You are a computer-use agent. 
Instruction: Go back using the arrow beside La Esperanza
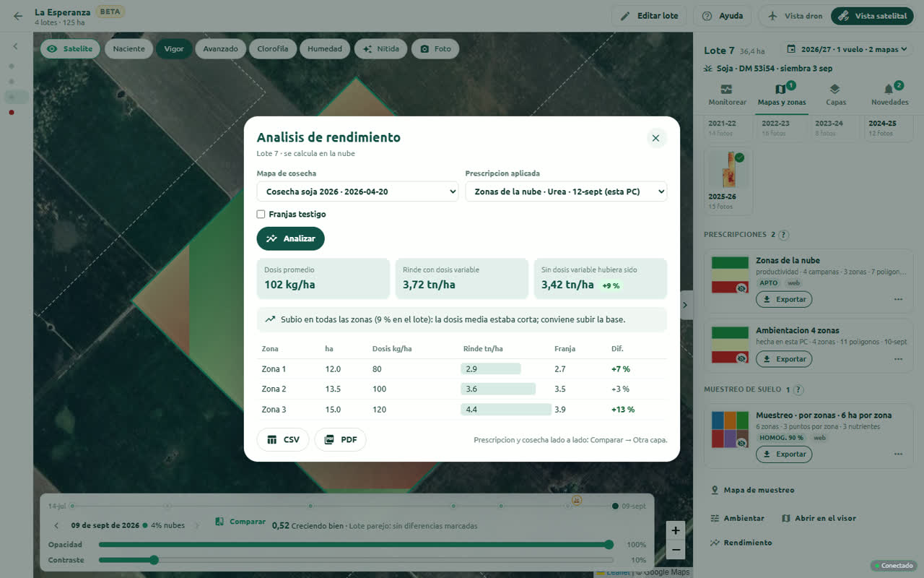point(18,16)
